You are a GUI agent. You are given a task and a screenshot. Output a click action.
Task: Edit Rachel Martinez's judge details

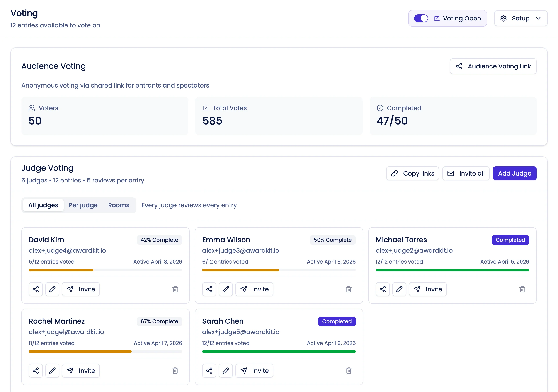[52, 371]
